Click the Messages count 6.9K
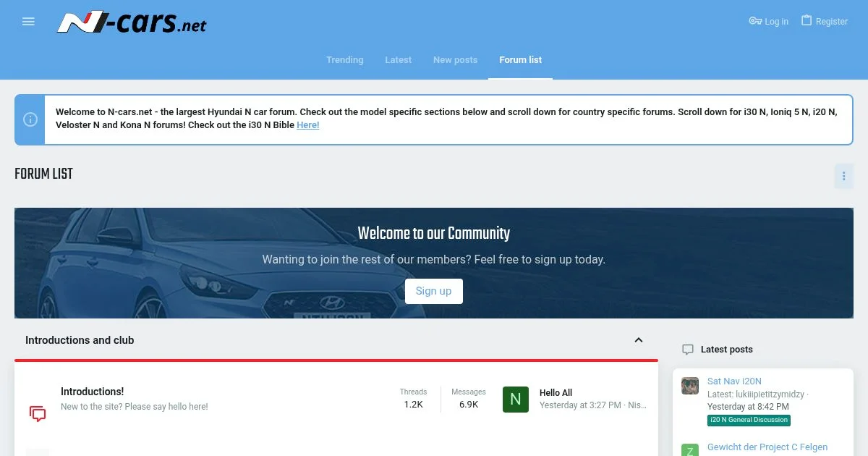The height and width of the screenshot is (456, 868). coord(469,405)
